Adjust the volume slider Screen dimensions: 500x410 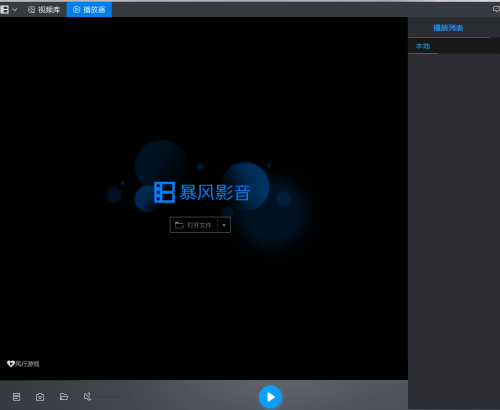(x=109, y=397)
